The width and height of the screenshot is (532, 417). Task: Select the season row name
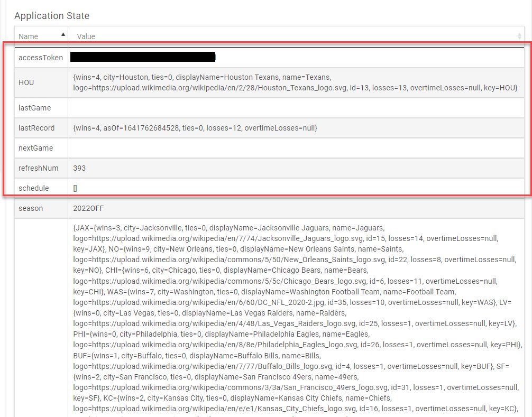click(31, 208)
